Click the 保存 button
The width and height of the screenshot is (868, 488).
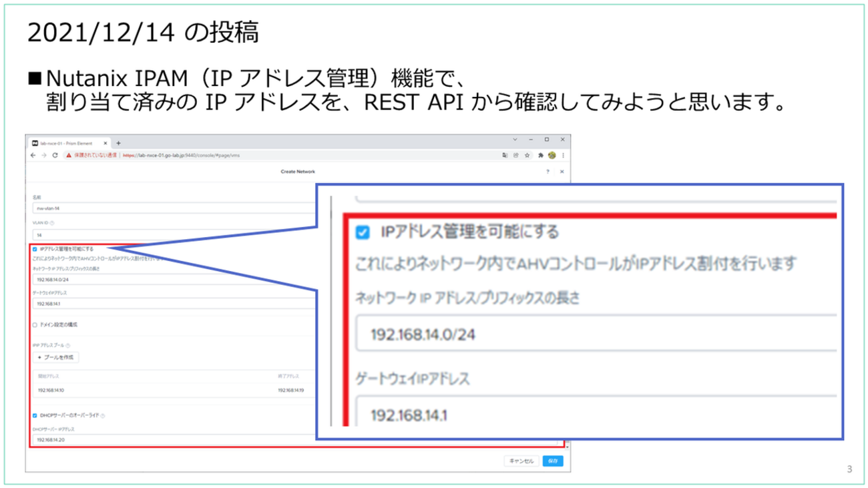tap(553, 461)
